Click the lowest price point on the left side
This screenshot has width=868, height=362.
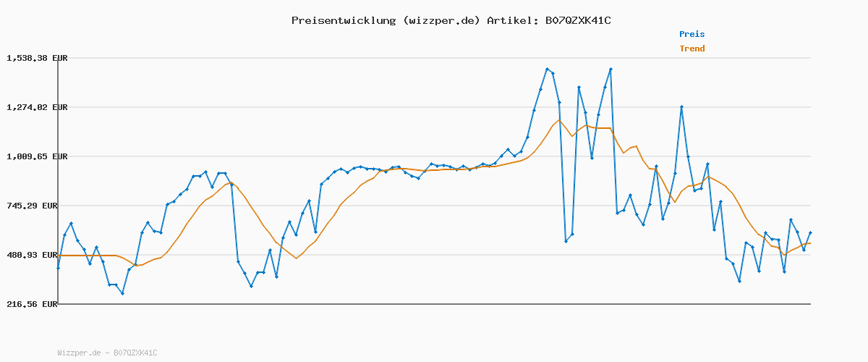pos(122,293)
